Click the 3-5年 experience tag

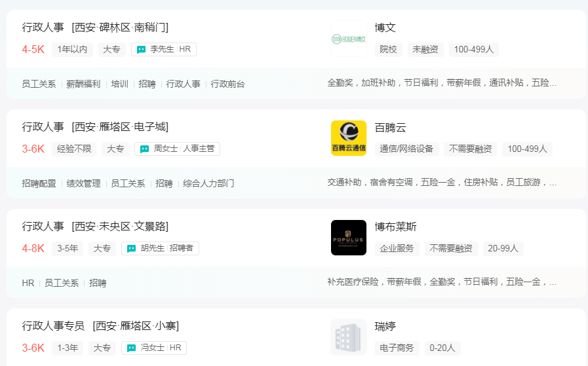pyautogui.click(x=68, y=248)
